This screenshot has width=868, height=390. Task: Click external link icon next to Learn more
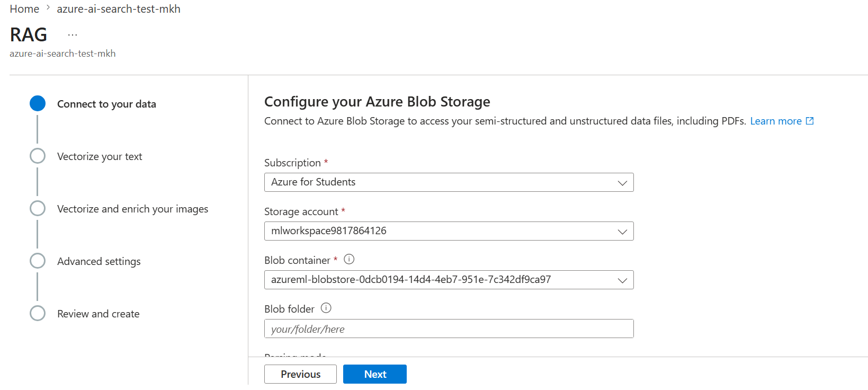[x=810, y=121]
